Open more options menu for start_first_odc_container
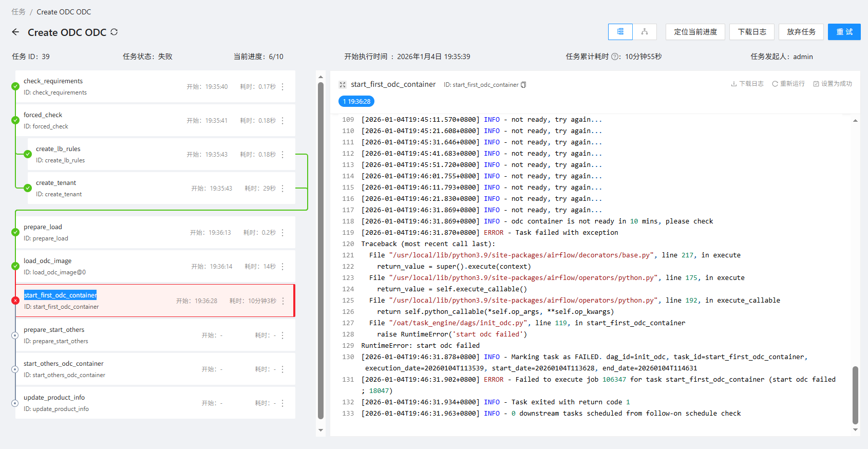The width and height of the screenshot is (868, 449). tap(283, 301)
